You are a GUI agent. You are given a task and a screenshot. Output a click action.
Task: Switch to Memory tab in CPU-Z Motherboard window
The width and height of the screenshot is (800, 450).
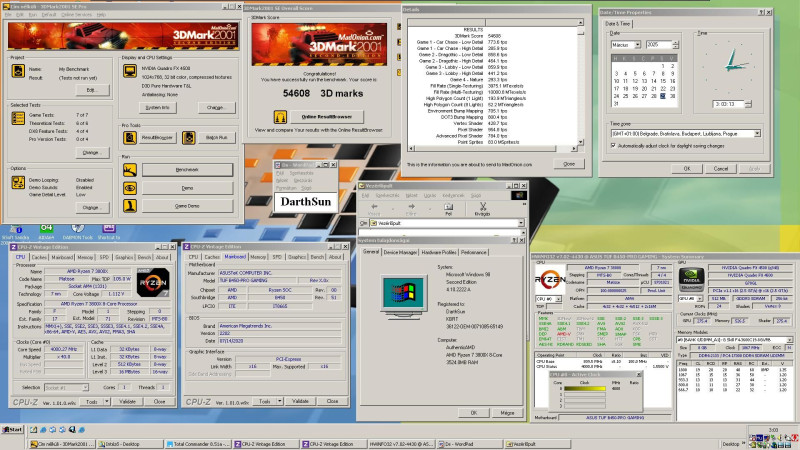pos(258,257)
